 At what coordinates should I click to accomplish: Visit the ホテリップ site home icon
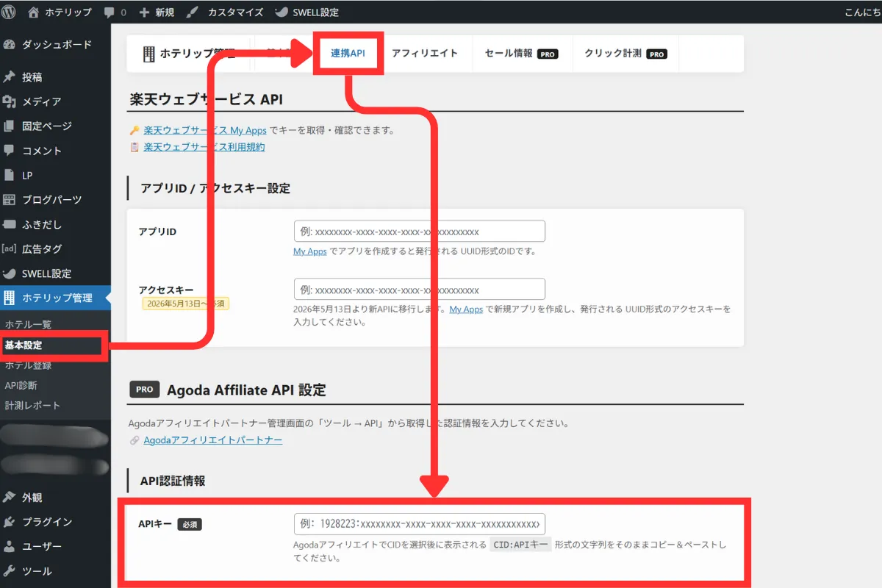(x=34, y=12)
